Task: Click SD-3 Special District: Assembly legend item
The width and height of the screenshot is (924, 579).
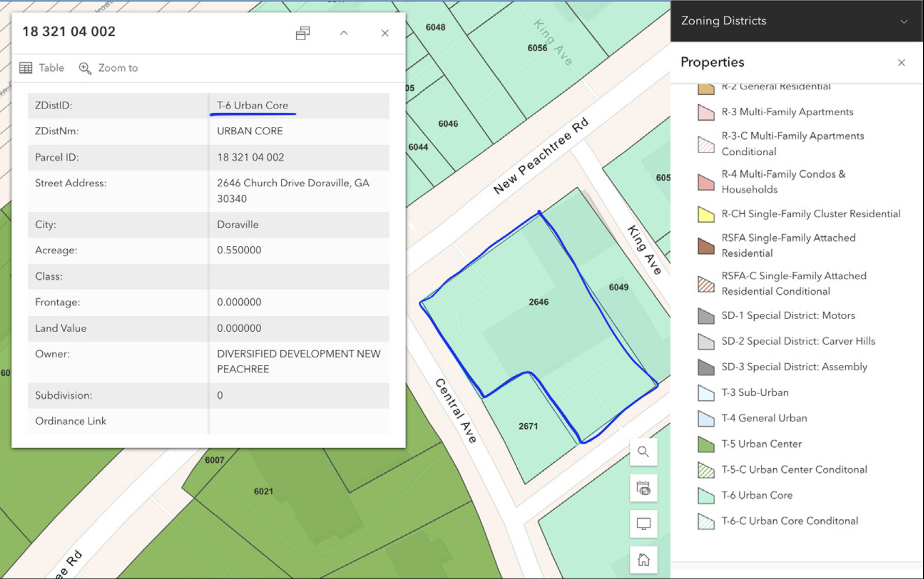Action: [x=794, y=367]
